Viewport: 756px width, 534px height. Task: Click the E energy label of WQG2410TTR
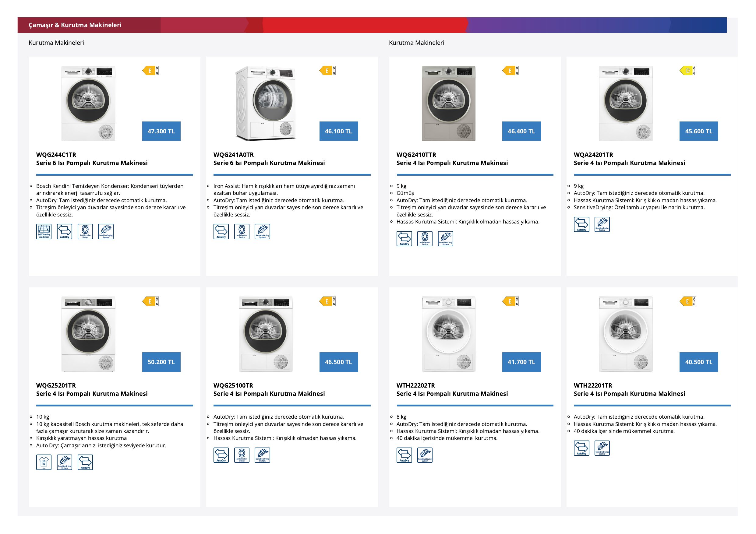(511, 70)
